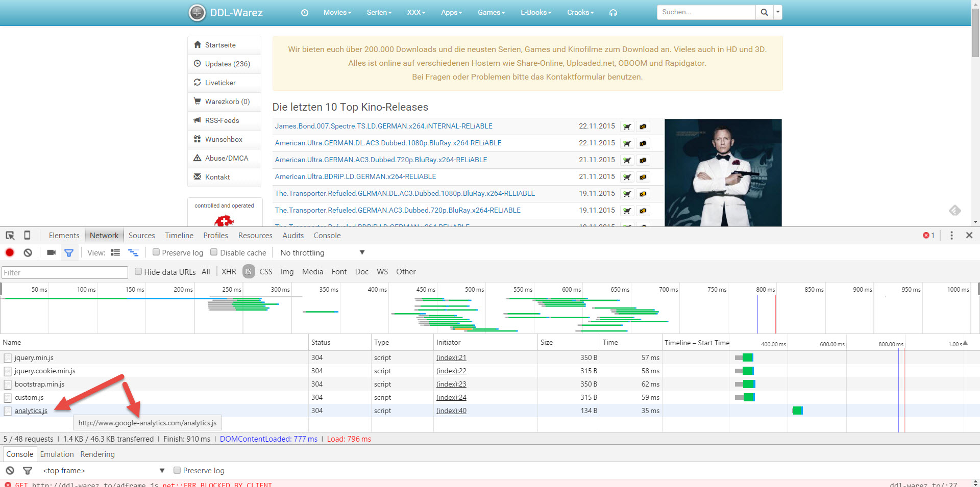Screen dimensions: 980x487
Task: Open the Apps dropdown menu
Action: [452, 12]
